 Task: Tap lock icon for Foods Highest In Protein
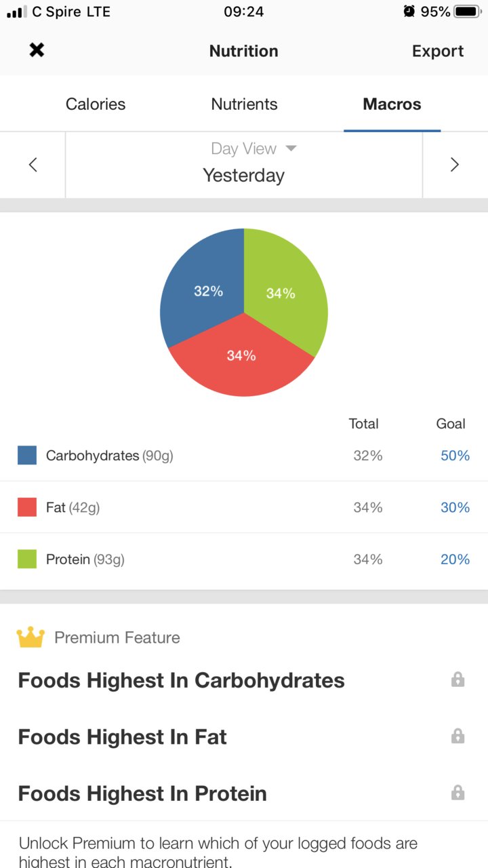point(458,792)
